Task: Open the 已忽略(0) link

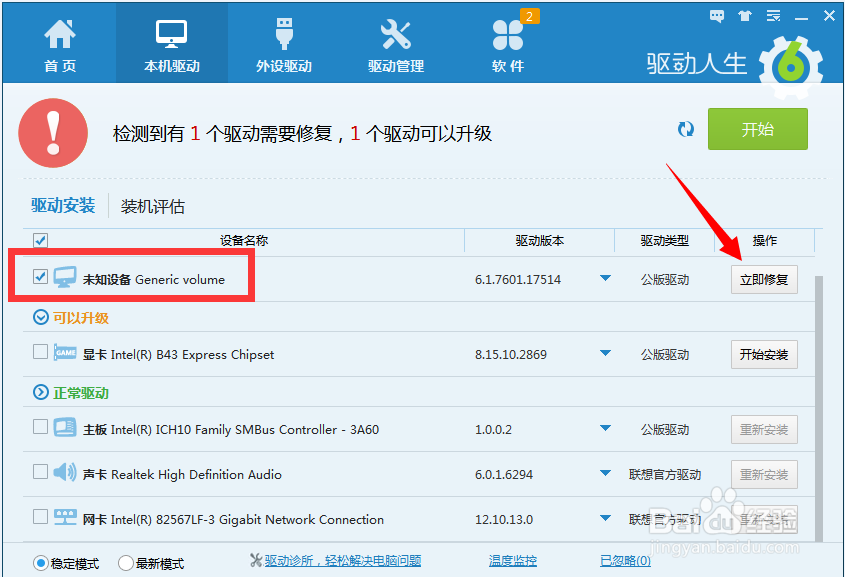Action: click(x=625, y=561)
